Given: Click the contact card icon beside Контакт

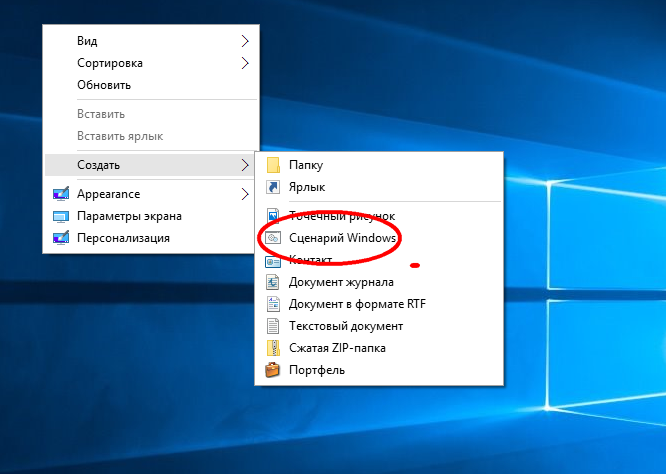Looking at the screenshot, I should click(273, 262).
